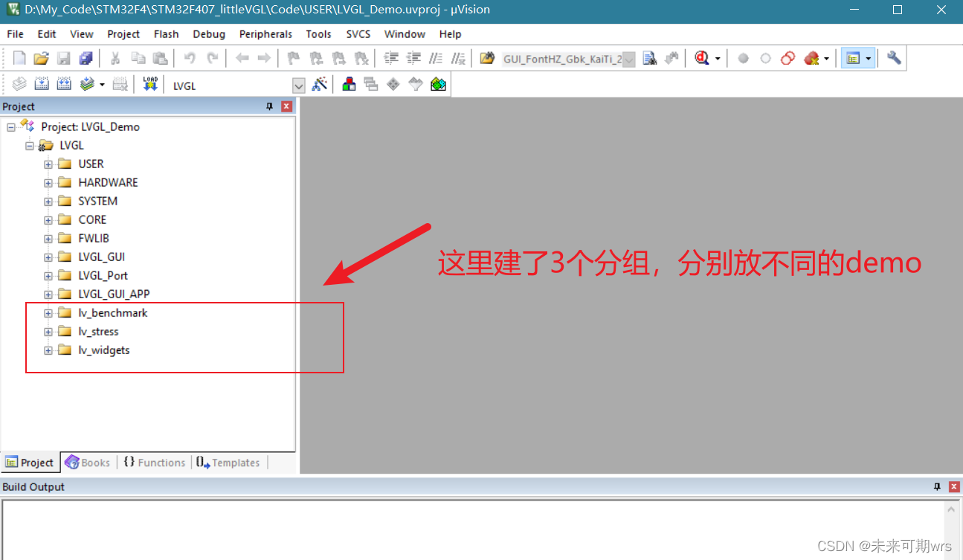
Task: Open the Configuration wrench icon
Action: [893, 57]
